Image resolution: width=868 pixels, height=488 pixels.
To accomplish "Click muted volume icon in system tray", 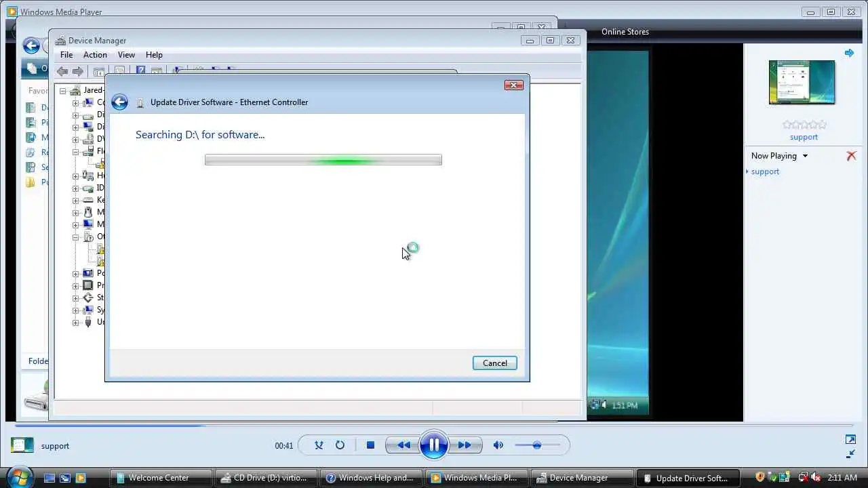I will [816, 478].
